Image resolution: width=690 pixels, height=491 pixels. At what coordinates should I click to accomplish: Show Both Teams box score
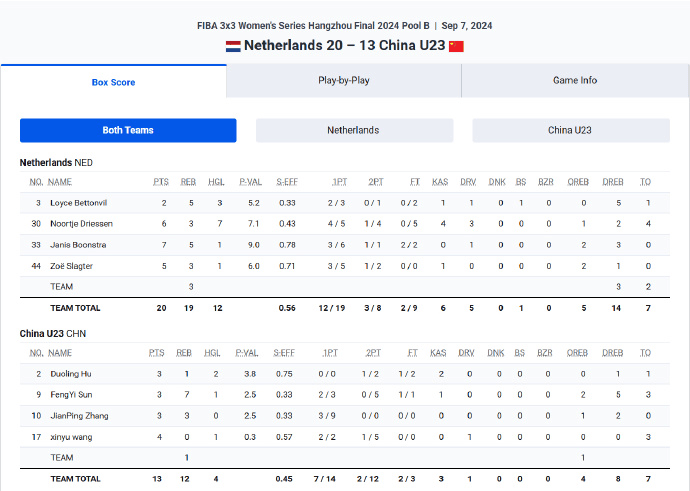point(128,130)
